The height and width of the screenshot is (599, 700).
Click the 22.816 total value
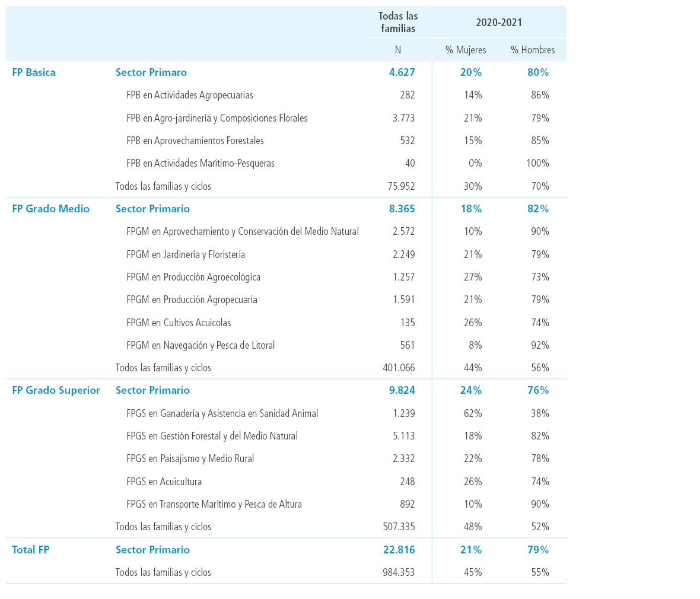399,550
